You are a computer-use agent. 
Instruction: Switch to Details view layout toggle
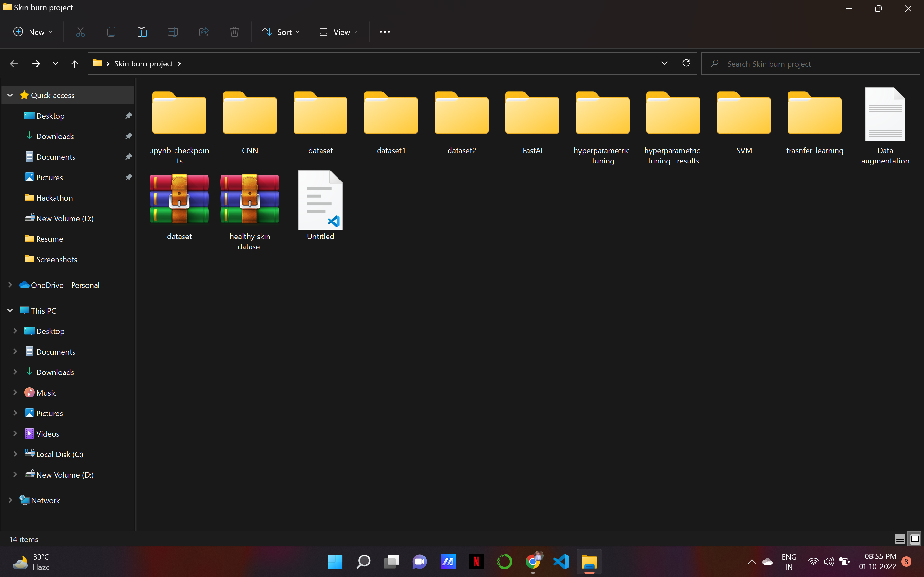900,539
